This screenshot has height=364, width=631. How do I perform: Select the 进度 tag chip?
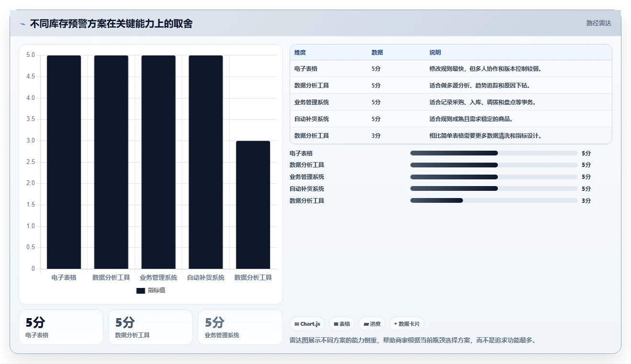[372, 324]
